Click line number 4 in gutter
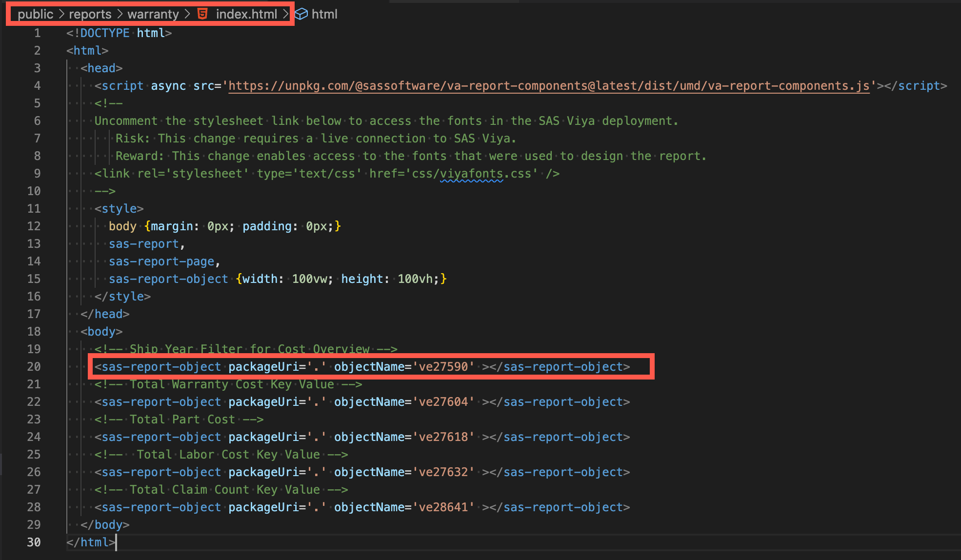 [x=37, y=86]
